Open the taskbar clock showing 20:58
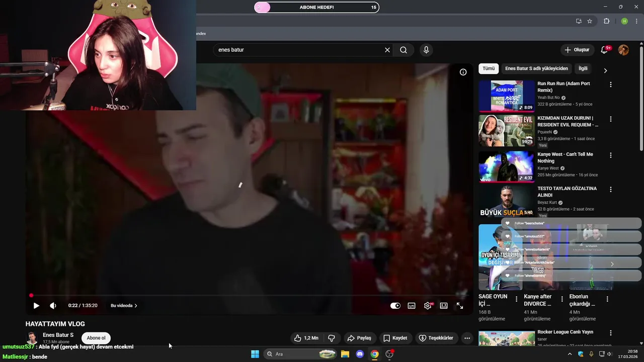644x362 pixels. [629, 354]
